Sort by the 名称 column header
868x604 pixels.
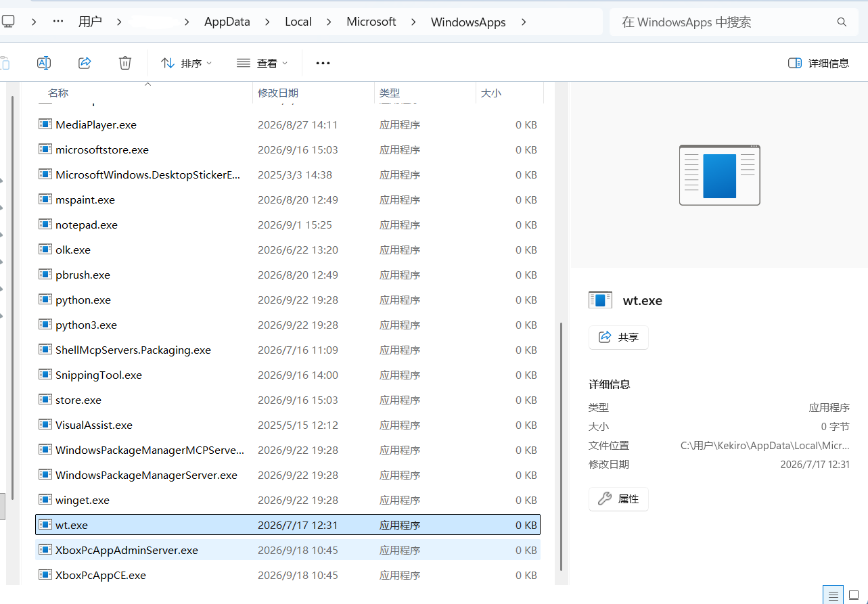(x=144, y=93)
